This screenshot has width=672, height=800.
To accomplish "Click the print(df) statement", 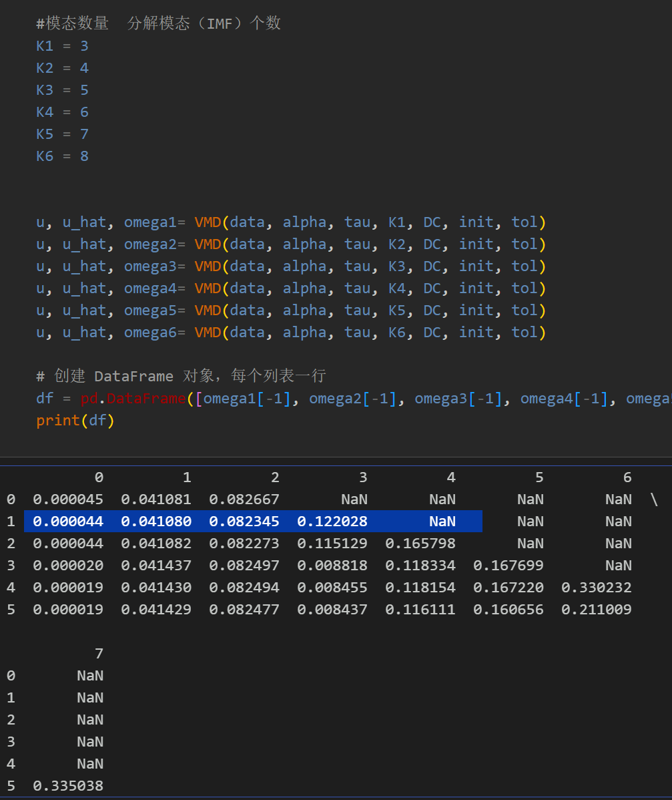I will 75,421.
